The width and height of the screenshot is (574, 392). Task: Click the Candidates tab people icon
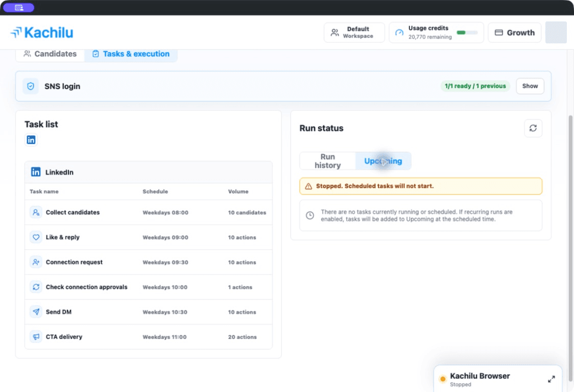[27, 54]
